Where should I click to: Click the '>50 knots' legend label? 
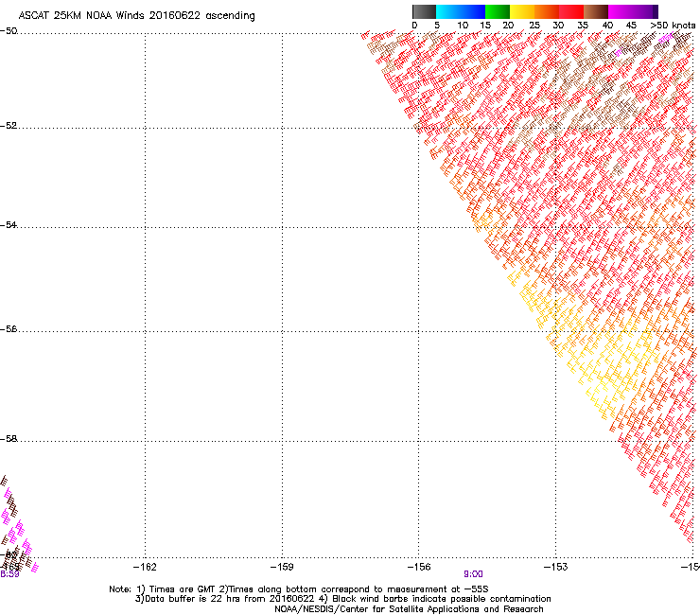673,26
